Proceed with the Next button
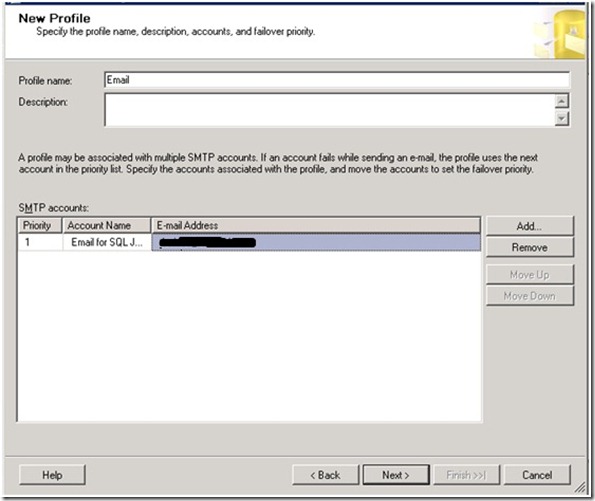Viewport: 595px width, 501px height. point(396,475)
